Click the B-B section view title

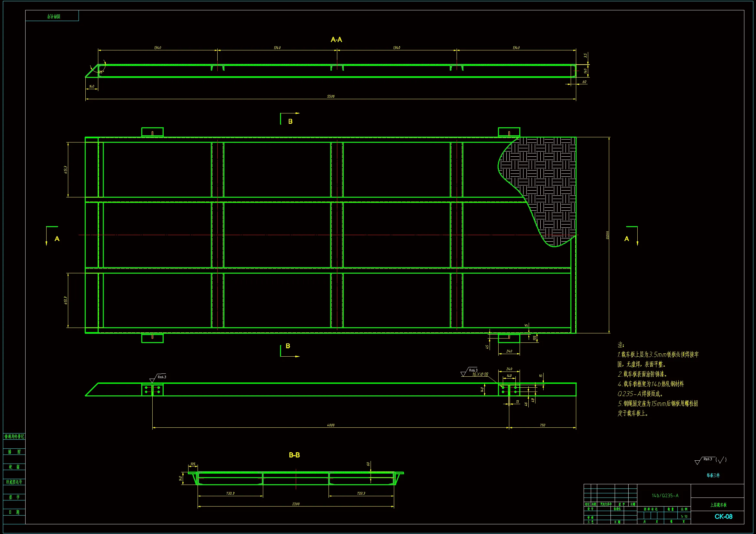tap(294, 455)
